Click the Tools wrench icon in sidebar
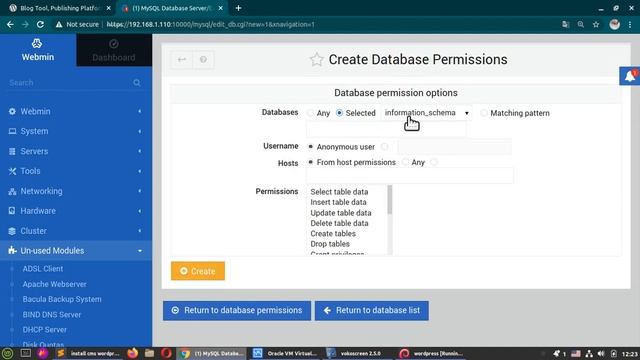Viewport: 640px width, 360px height. pyautogui.click(x=12, y=171)
